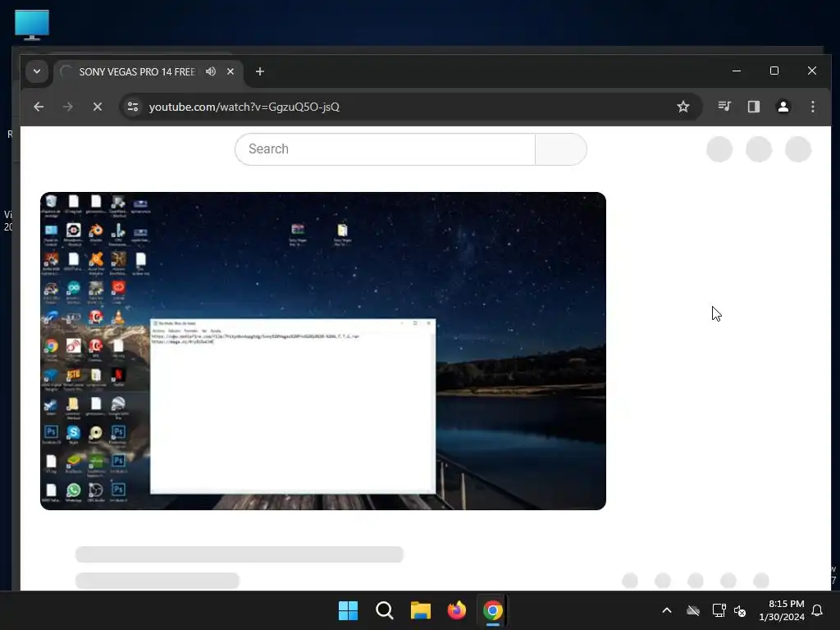
Task: Open network status tray icon
Action: pyautogui.click(x=719, y=610)
